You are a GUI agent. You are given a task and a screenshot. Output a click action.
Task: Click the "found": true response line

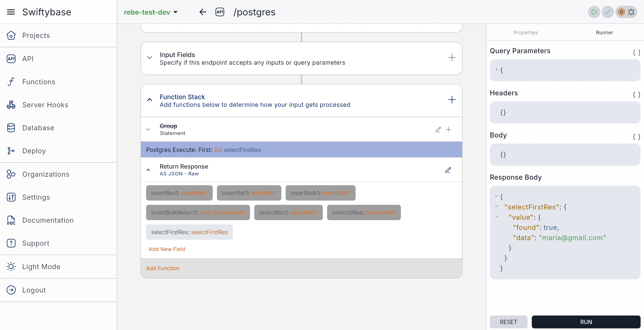pos(536,228)
